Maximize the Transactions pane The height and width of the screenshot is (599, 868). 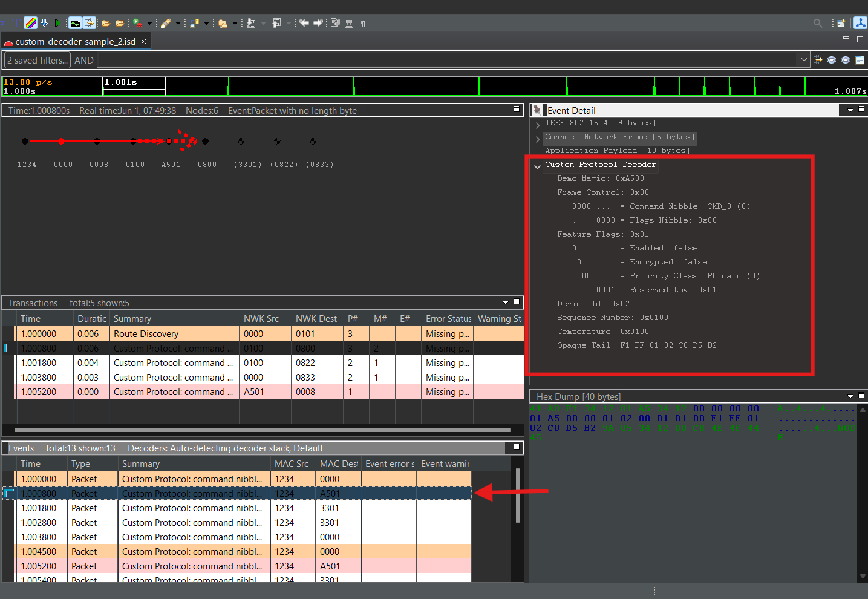(x=517, y=301)
